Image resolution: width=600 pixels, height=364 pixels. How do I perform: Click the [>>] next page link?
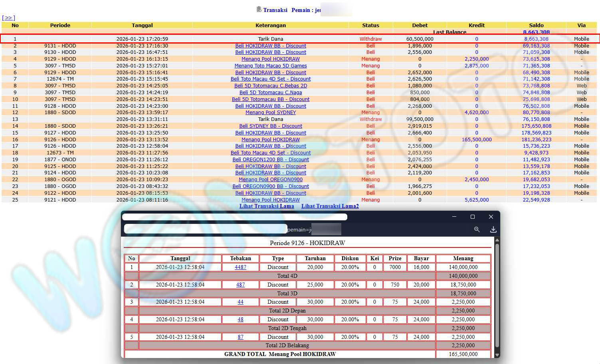coord(8,18)
